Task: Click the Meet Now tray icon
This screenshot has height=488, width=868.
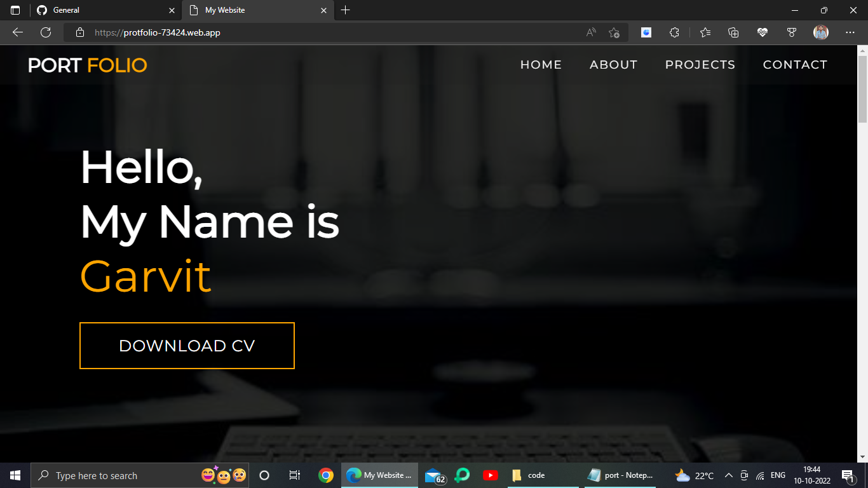Action: [745, 475]
